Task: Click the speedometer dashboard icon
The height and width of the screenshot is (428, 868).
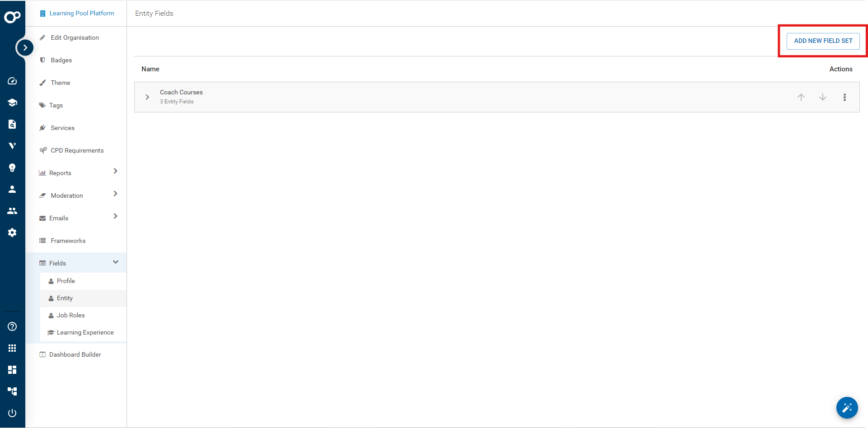Action: point(12,81)
